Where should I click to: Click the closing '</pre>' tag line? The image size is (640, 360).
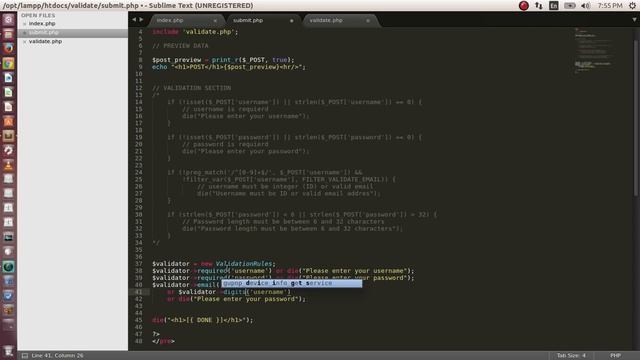163,341
